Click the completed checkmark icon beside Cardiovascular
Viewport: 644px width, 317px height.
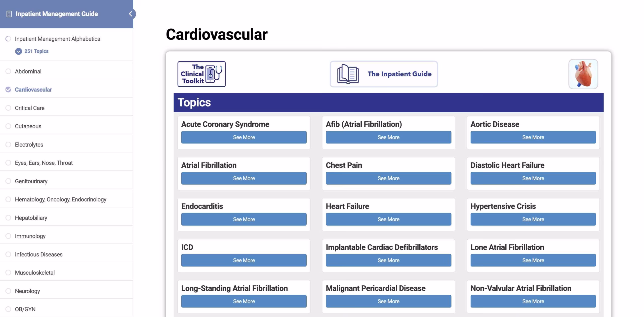[x=8, y=90]
